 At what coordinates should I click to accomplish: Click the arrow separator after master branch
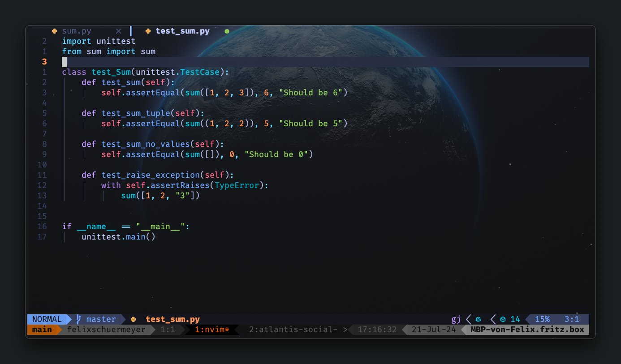[124, 319]
